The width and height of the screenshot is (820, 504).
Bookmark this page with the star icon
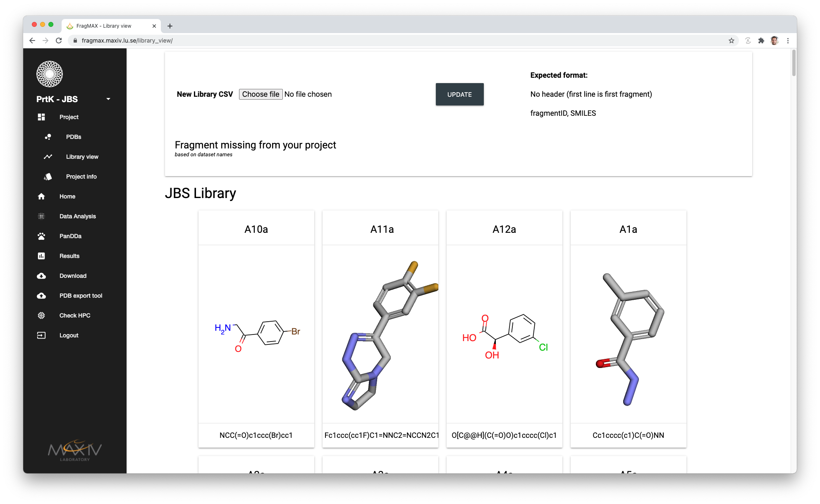point(731,41)
